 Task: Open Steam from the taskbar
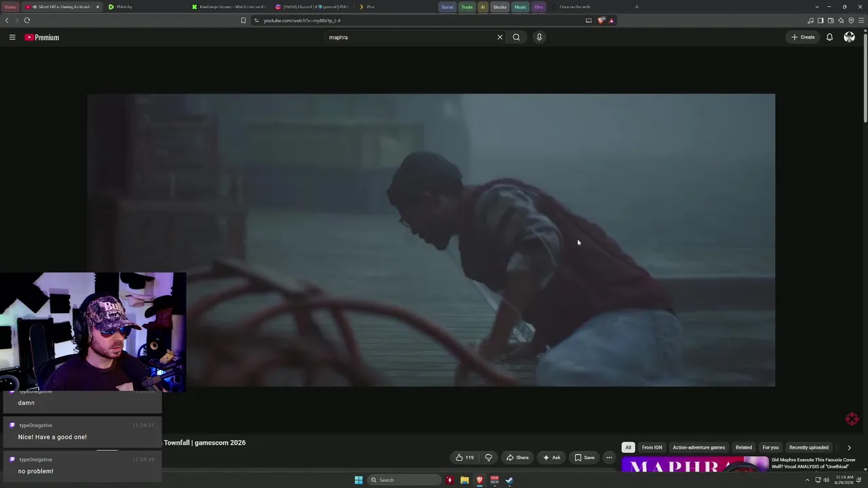509,480
